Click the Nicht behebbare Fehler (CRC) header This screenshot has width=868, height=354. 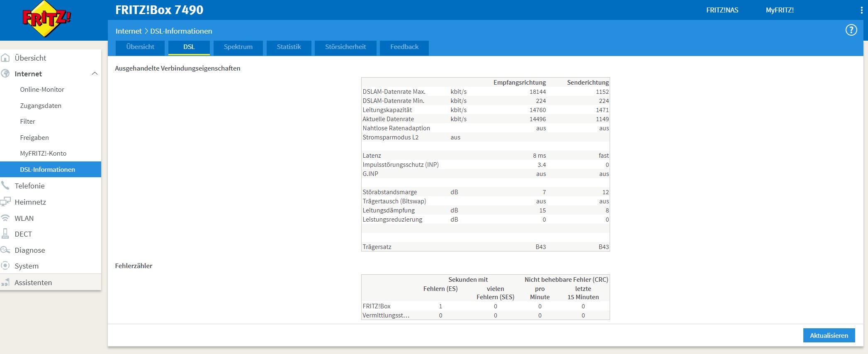point(566,279)
